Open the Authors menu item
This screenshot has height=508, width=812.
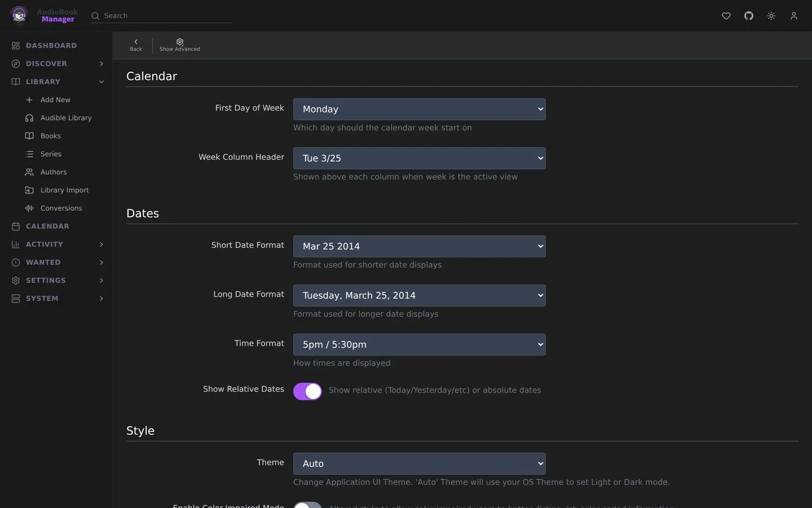[54, 172]
